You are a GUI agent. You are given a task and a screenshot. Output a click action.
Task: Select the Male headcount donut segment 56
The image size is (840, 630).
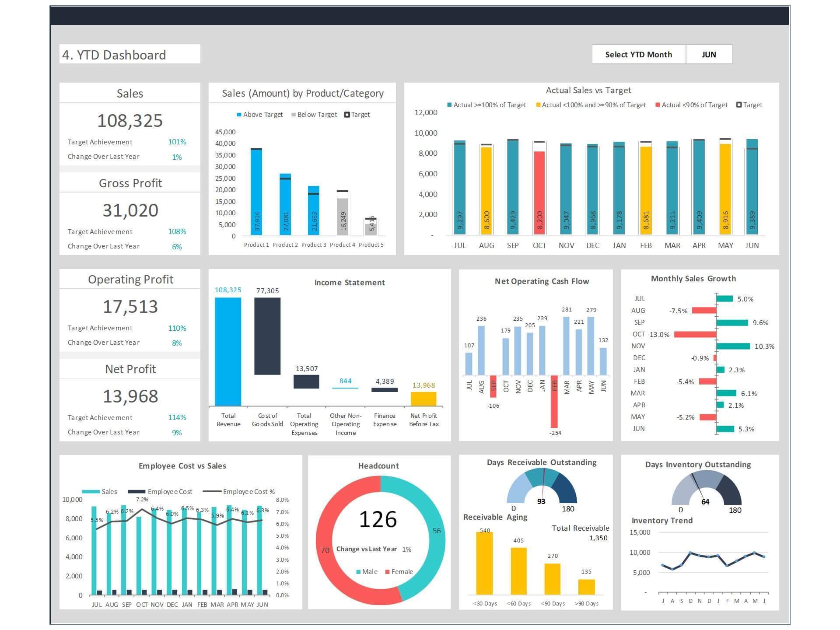point(437,531)
